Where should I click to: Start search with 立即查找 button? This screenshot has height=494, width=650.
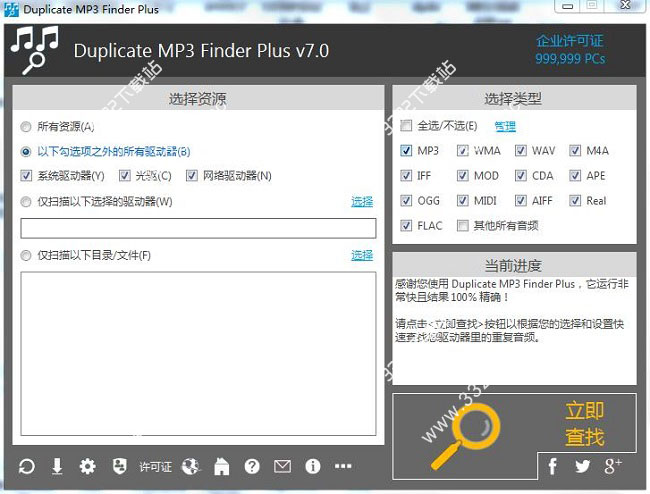pos(585,424)
